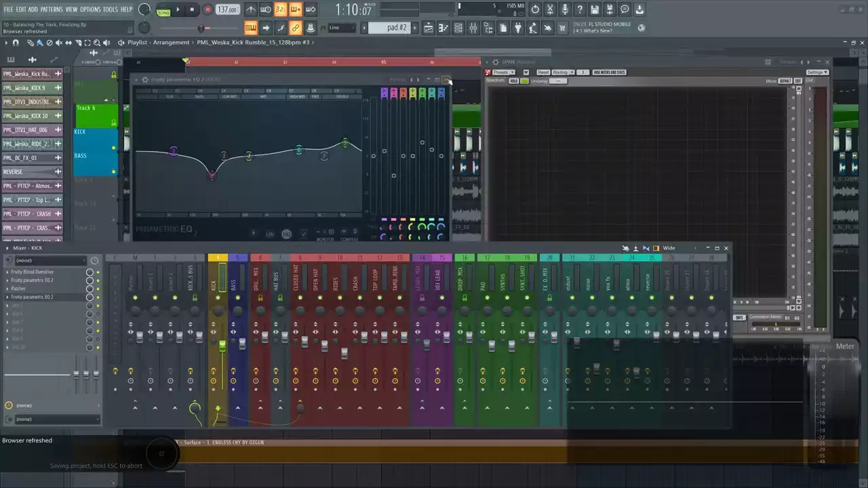Screen dimensions: 868x488
Task: Click the save project disk icon
Action: [595, 9]
